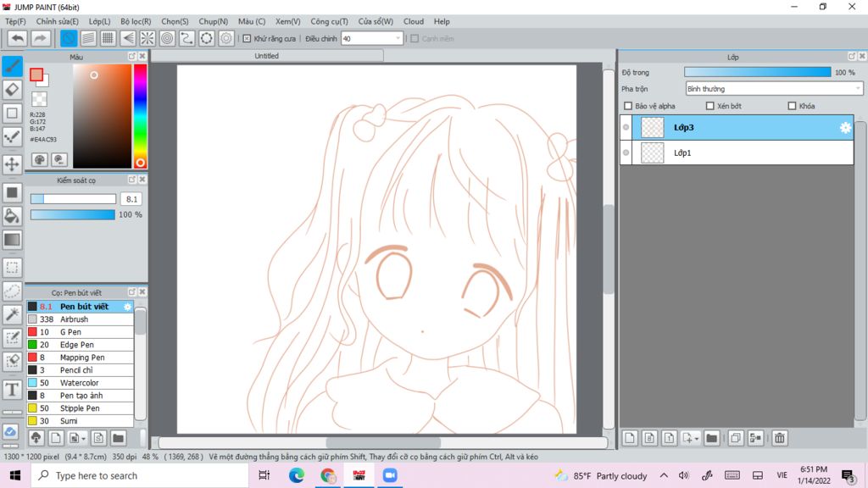
Task: Show hidden icons in the system tray
Action: [664, 475]
